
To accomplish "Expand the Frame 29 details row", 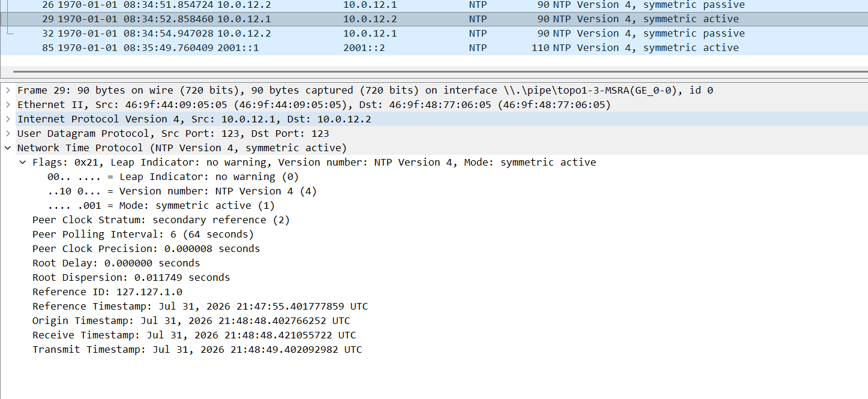I will click(8, 91).
